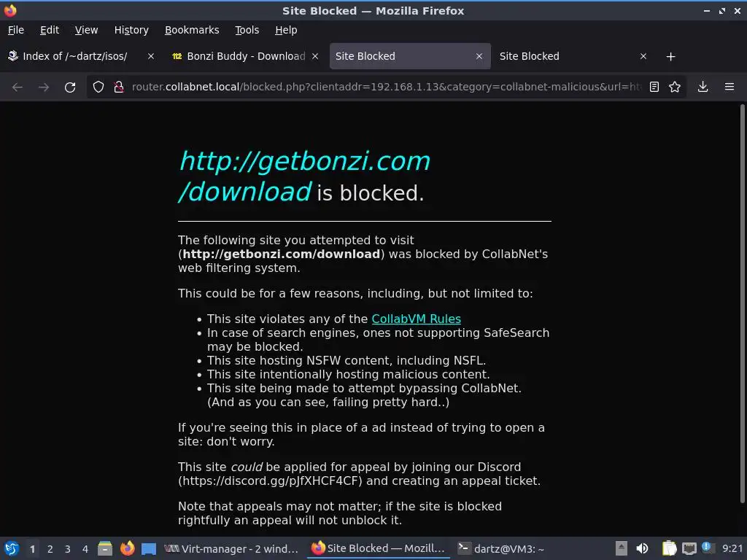Screen dimensions: 747x560
Task: Open tracking protection shield icon
Action: click(98, 87)
